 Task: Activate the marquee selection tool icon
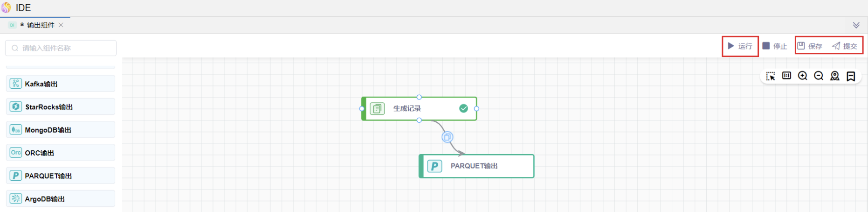pyautogui.click(x=771, y=76)
